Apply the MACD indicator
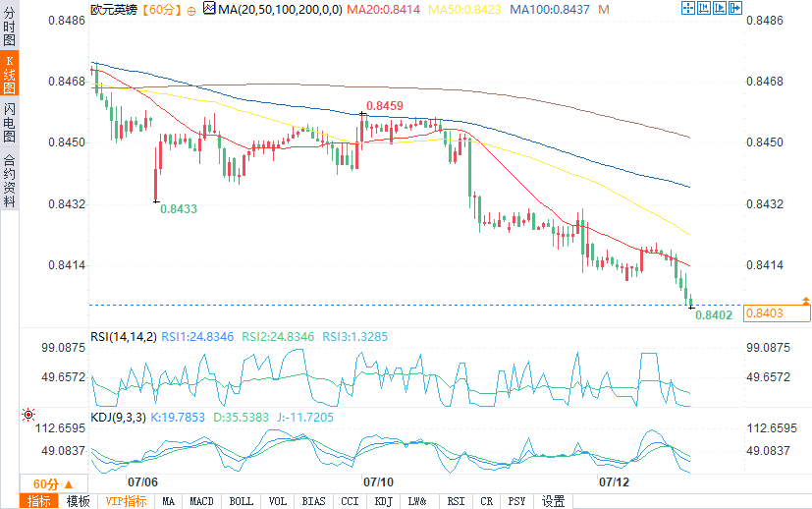The height and width of the screenshot is (509, 812). pyautogui.click(x=201, y=502)
